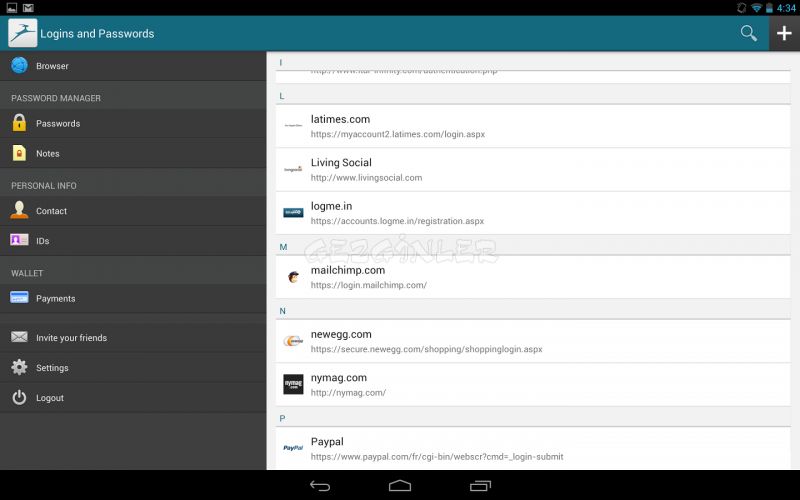Tap the battery status icon
800x500 pixels.
coord(769,8)
